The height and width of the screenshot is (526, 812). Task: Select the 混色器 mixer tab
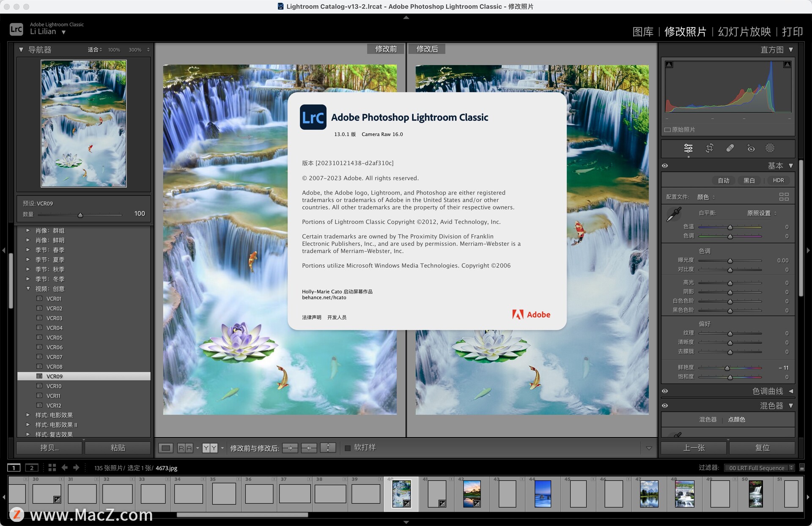[708, 419]
